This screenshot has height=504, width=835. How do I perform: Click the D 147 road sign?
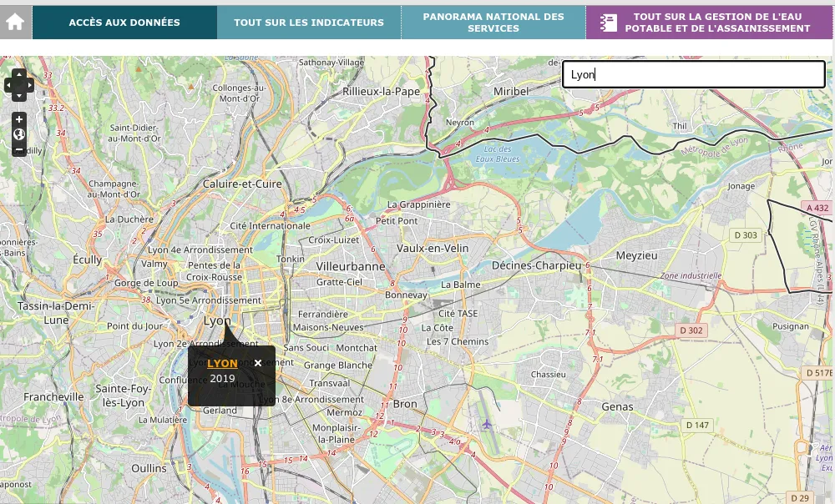tap(697, 426)
